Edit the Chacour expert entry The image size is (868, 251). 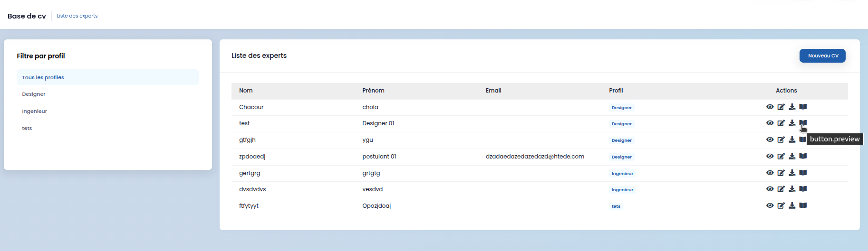781,107
